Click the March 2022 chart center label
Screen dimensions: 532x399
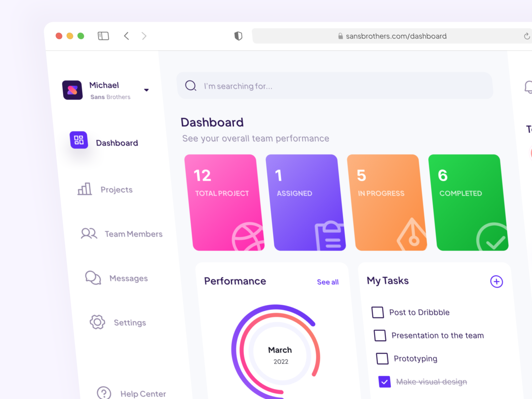[280, 355]
